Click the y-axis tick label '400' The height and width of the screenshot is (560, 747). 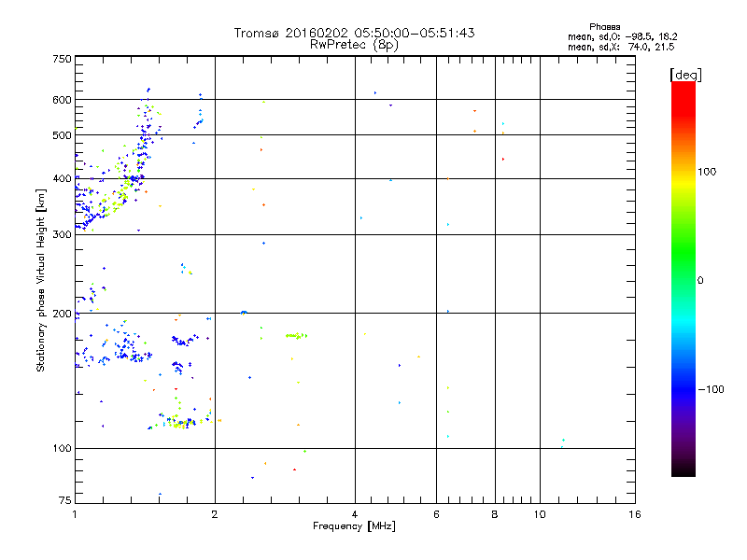[x=62, y=179]
